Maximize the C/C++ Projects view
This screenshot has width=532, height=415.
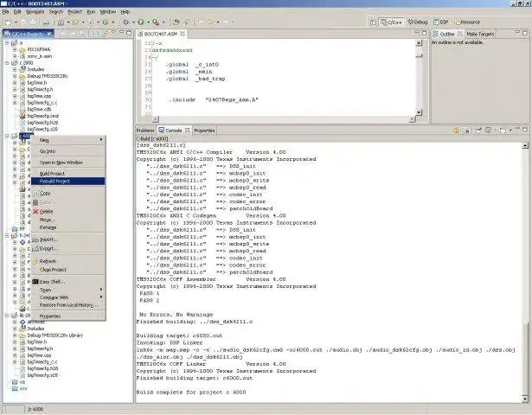[129, 33]
